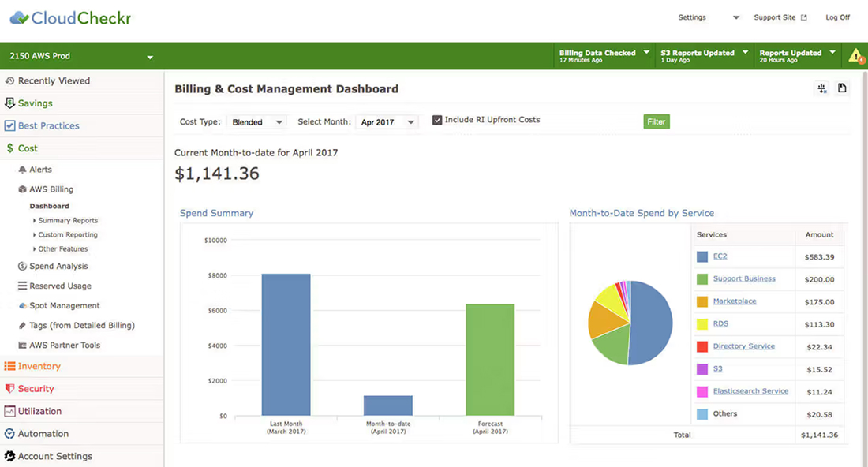Open the Select Month dropdown
The image size is (868, 467).
coord(388,122)
